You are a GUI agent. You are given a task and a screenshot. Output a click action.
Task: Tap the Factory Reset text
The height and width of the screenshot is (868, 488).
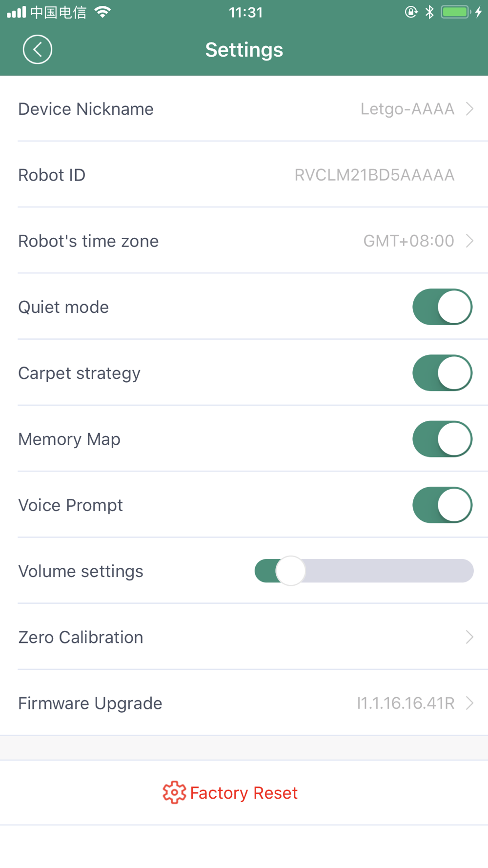tap(244, 793)
